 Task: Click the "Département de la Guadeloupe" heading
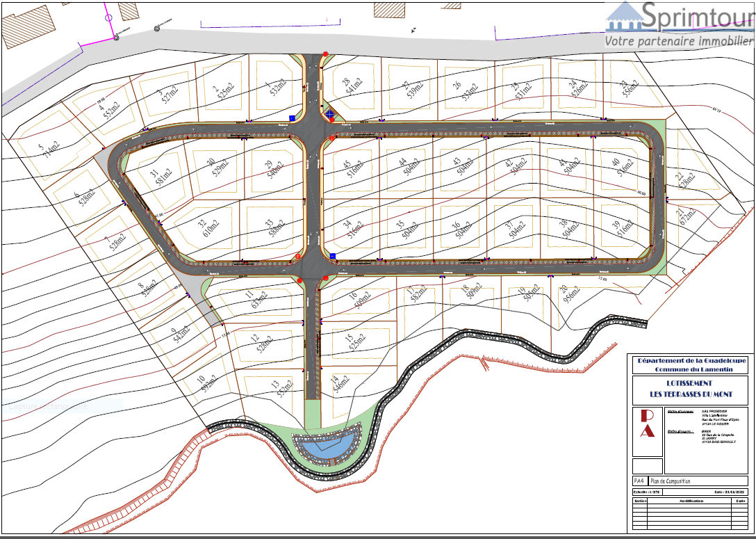click(691, 361)
